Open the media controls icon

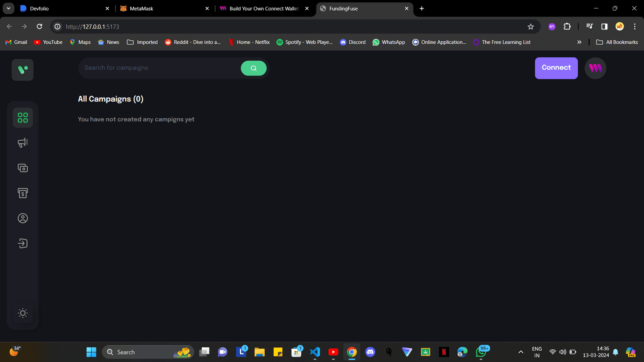589,27
